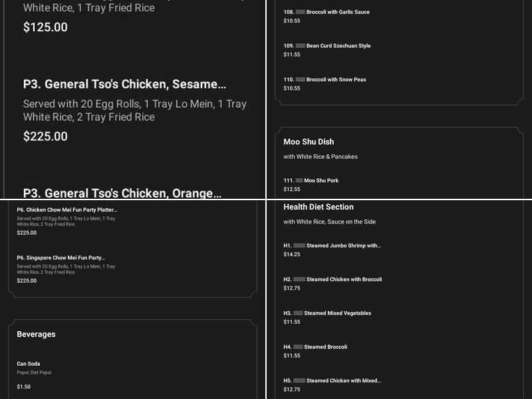532x399 pixels.
Task: Click the Beverages section heading
Action: click(x=36, y=334)
